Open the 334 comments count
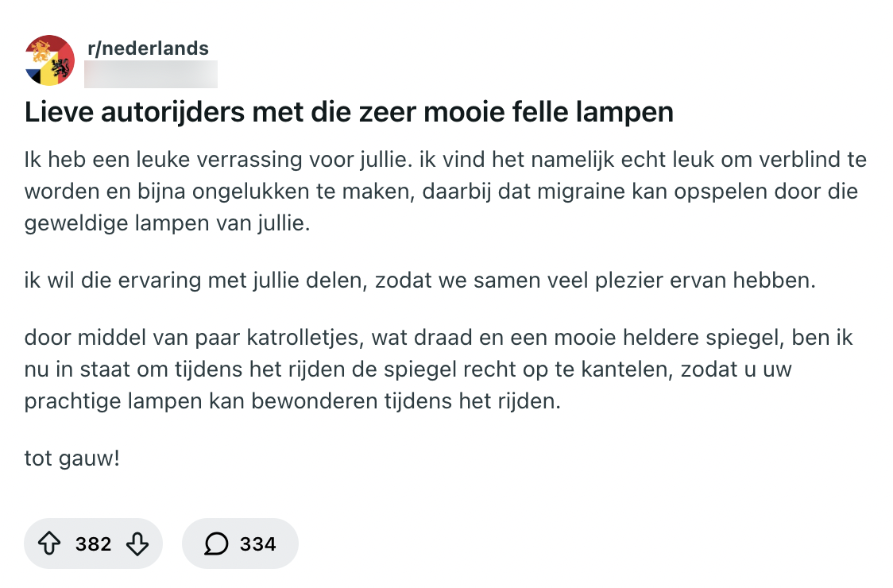Image resolution: width=893 pixels, height=588 pixels. (x=257, y=544)
